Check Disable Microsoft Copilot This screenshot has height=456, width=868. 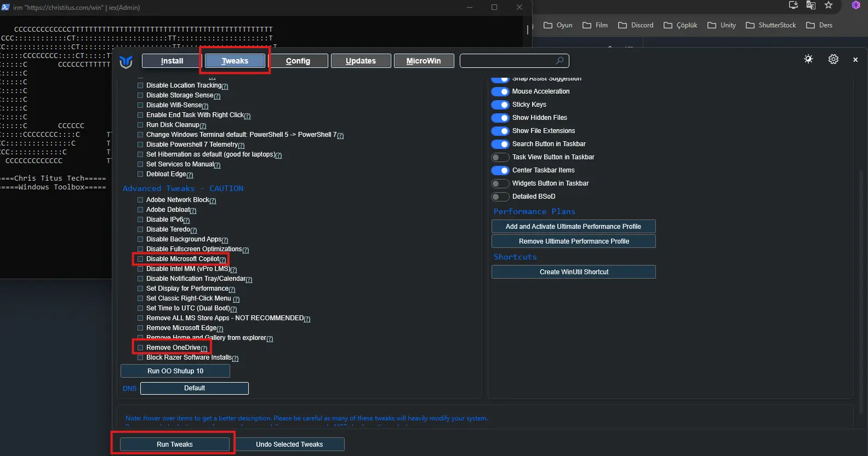(140, 259)
